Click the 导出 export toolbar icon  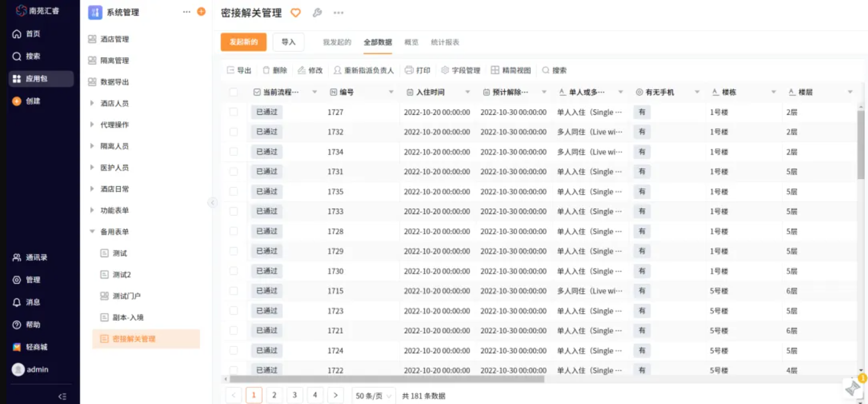[x=230, y=70]
